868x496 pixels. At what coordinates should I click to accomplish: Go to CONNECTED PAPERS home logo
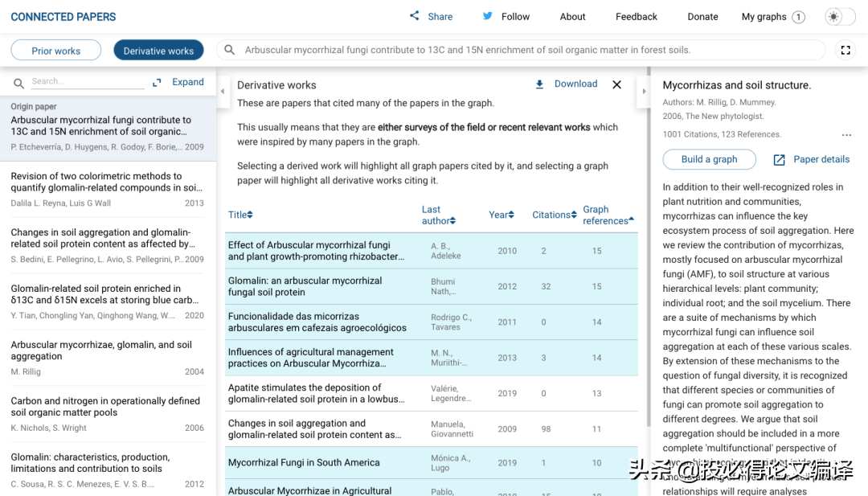(x=63, y=17)
